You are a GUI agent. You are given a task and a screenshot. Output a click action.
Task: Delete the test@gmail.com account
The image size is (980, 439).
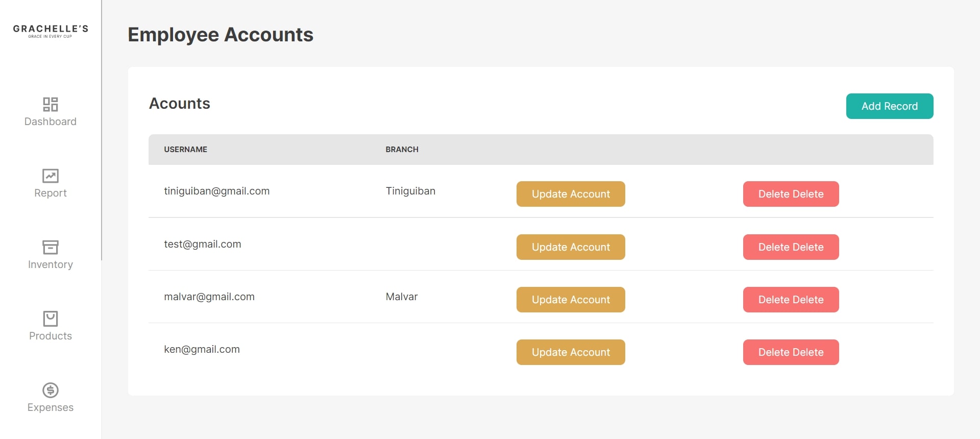tap(791, 247)
